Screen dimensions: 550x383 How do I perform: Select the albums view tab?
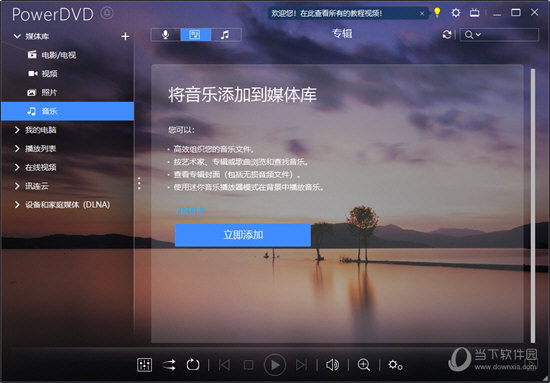tap(196, 35)
